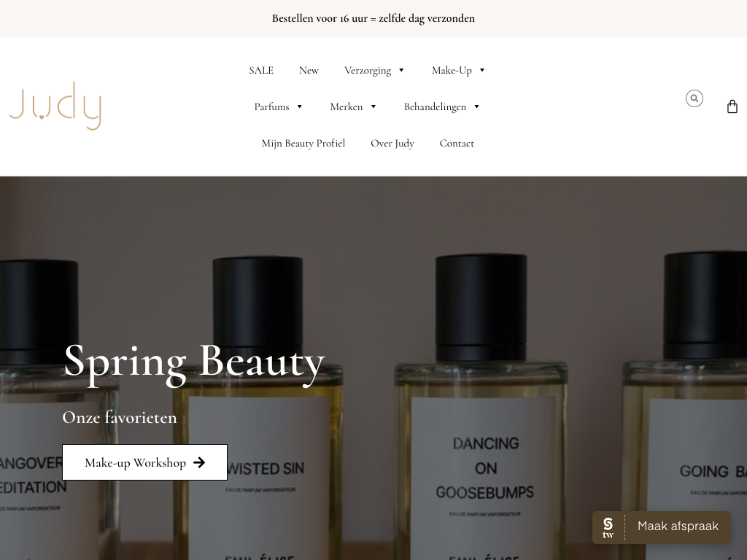The image size is (747, 560).
Task: Open the New menu item
Action: (x=309, y=71)
